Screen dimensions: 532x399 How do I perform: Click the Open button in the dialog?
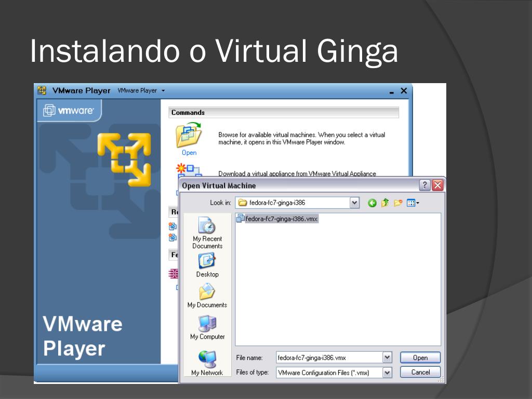tap(420, 357)
